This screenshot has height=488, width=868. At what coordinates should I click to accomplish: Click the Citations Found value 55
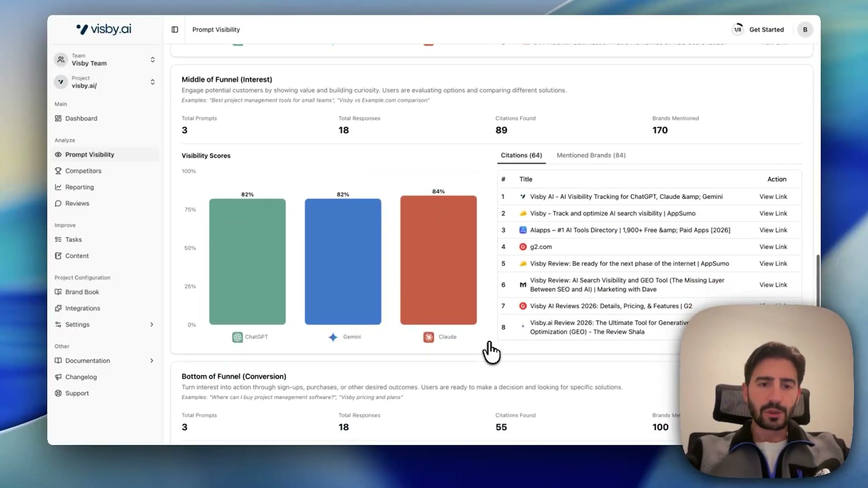click(x=501, y=427)
